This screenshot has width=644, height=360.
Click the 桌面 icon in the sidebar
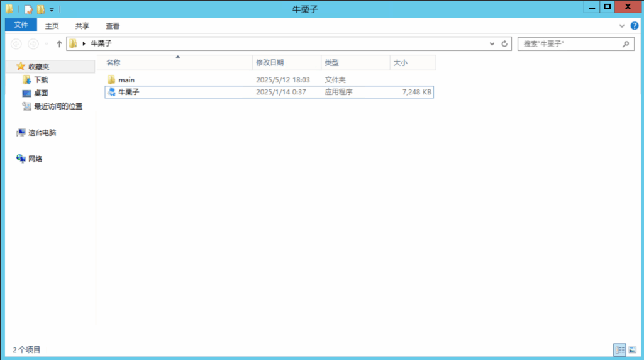point(26,93)
